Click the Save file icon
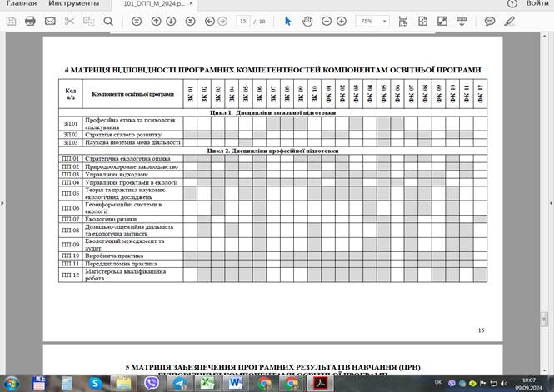The width and height of the screenshot is (554, 392). (x=10, y=21)
